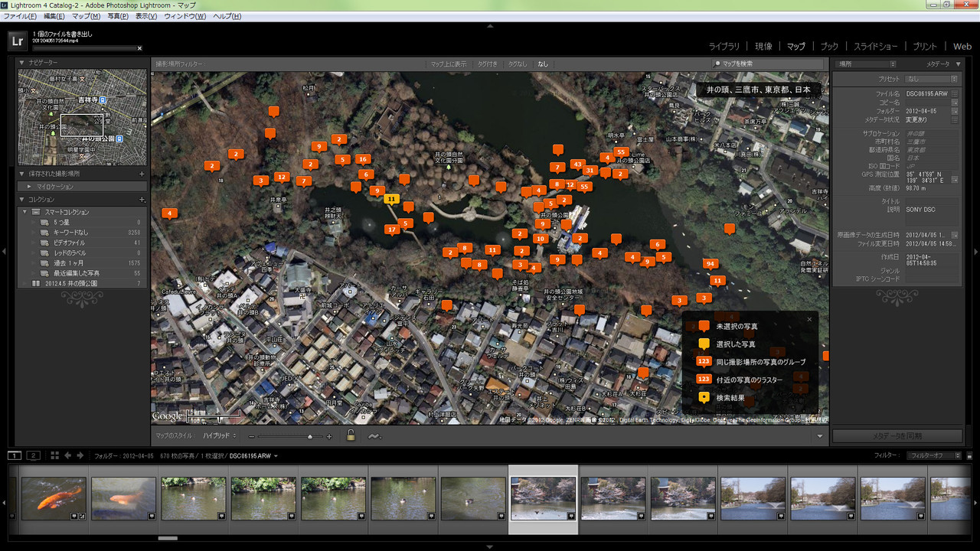
Task: Select the smart collection set icon row
Action: tap(83, 212)
